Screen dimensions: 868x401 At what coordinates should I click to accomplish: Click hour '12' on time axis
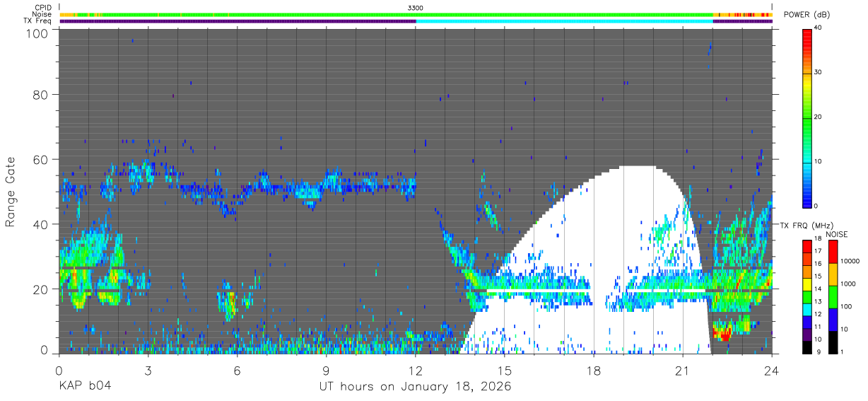(x=416, y=370)
